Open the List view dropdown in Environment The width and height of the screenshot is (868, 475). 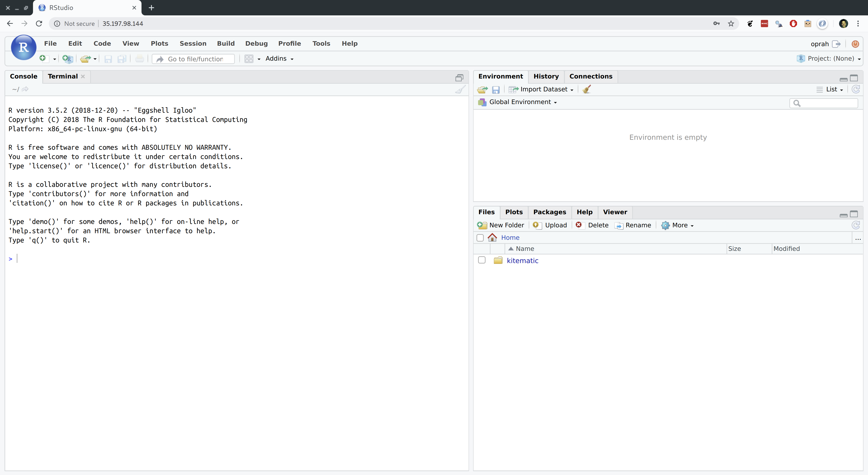click(830, 89)
